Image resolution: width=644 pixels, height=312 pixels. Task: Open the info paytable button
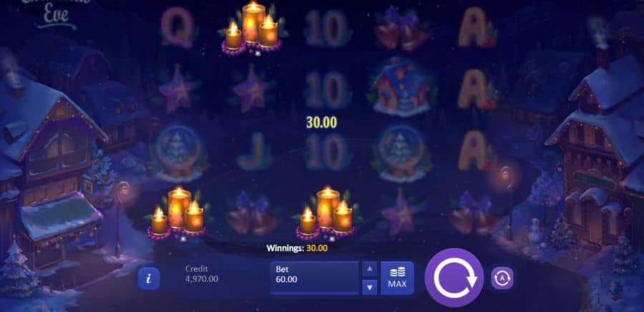click(148, 278)
